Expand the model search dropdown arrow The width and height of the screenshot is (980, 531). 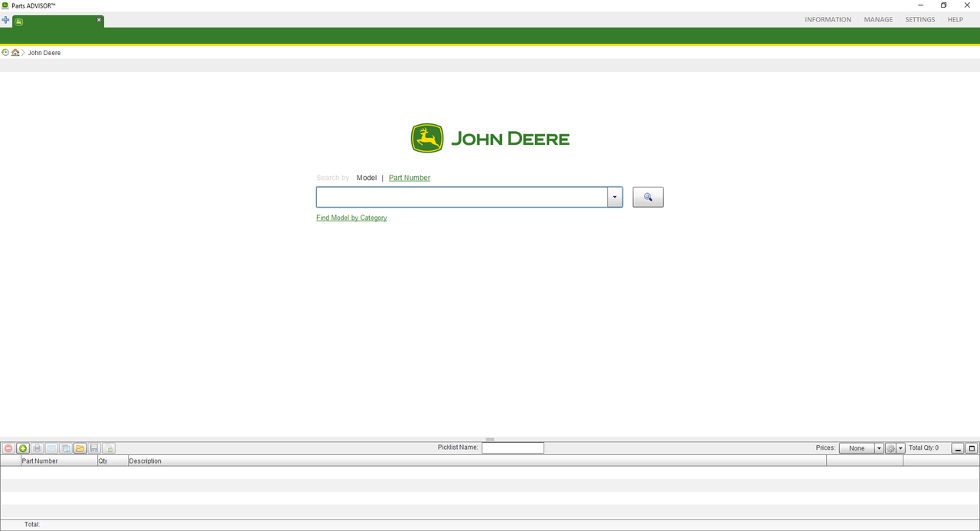(615, 198)
